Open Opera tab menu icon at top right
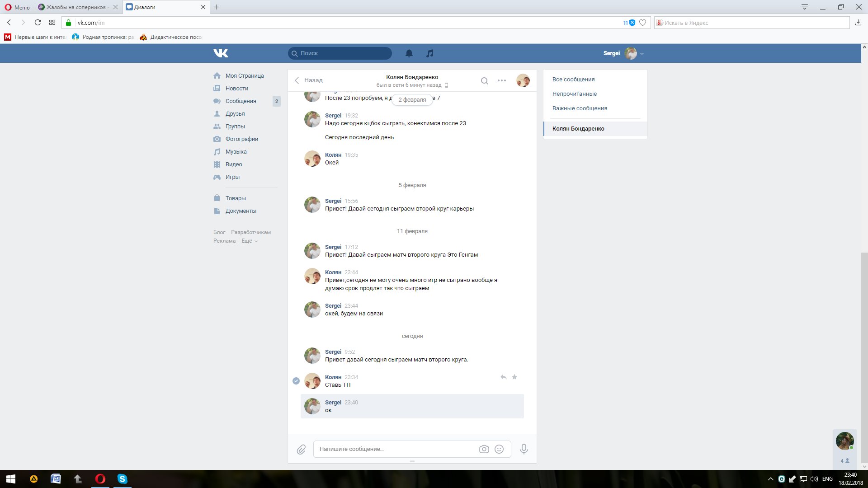Viewport: 868px width, 488px height. (805, 7)
